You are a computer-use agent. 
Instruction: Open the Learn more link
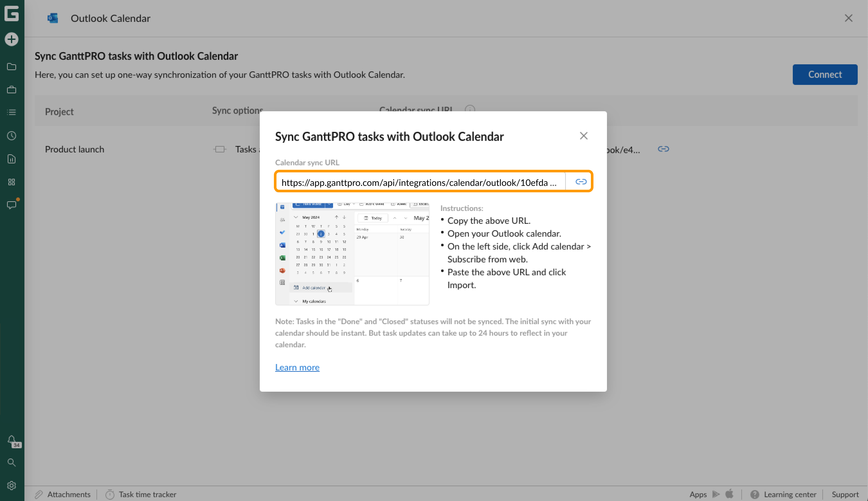pos(297,367)
